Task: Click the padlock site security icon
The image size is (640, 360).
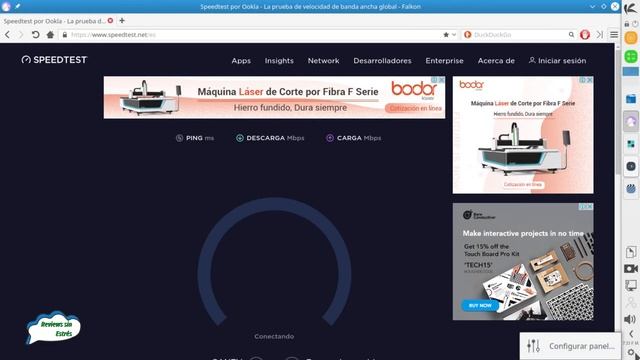Action: point(64,35)
